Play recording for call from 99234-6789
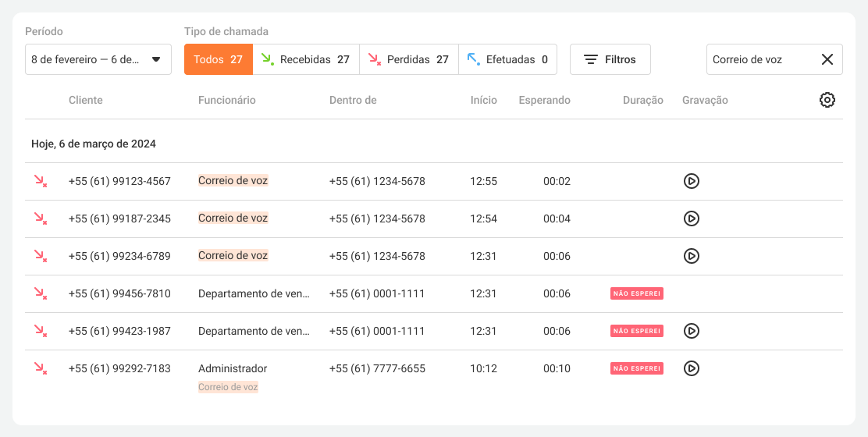Viewport: 868px width, 437px height. (691, 256)
